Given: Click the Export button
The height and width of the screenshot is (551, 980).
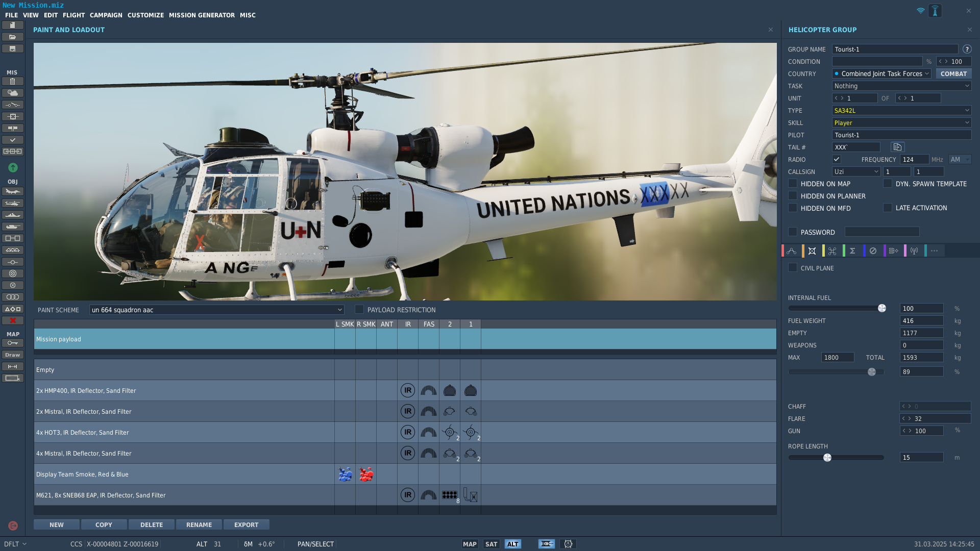Looking at the screenshot, I should [247, 524].
